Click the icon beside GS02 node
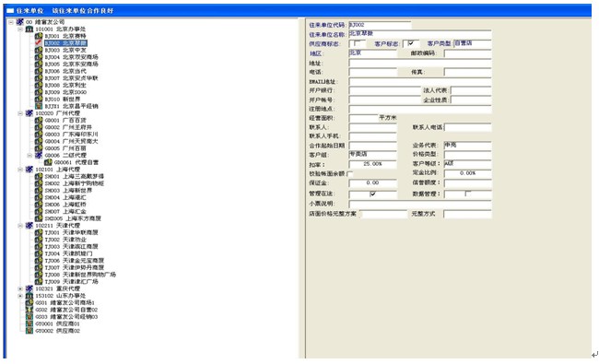The image size is (599, 364). (29, 310)
